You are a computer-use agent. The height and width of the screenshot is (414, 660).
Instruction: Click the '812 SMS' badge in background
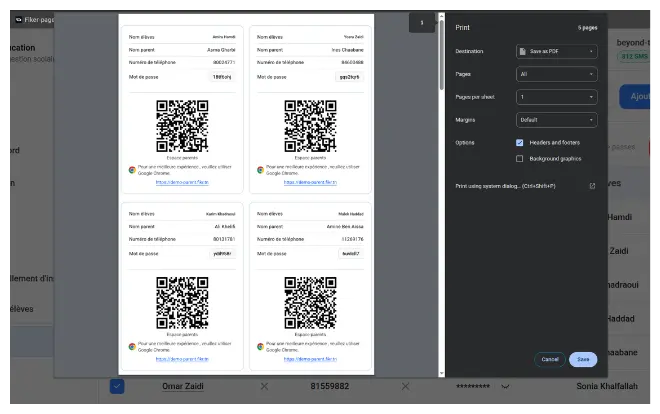(634, 56)
